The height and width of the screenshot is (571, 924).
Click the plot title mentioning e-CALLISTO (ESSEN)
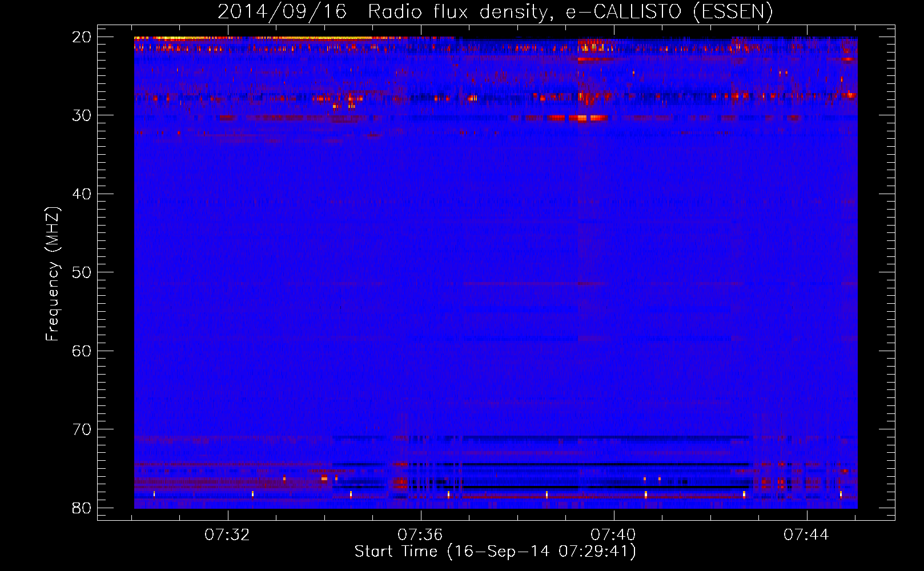(495, 11)
